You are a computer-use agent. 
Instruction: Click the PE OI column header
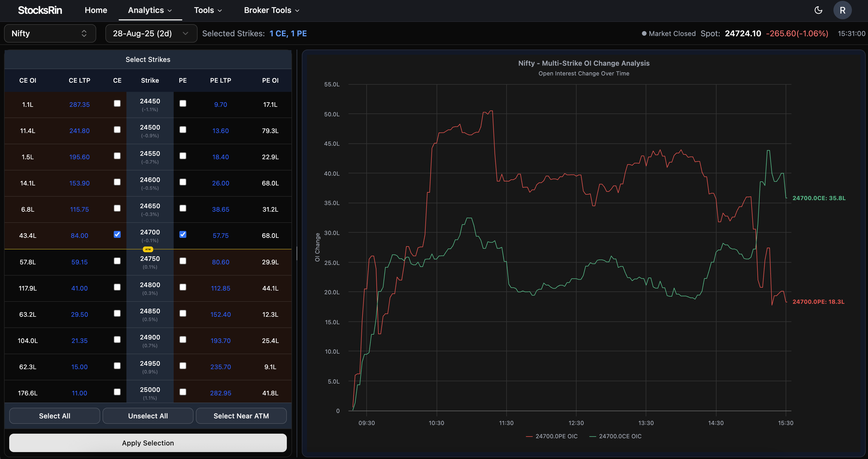coord(270,81)
